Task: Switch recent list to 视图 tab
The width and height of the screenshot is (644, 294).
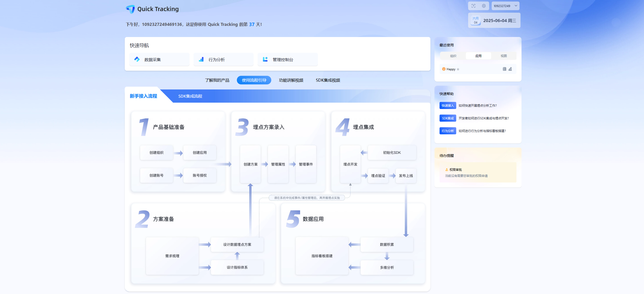Action: [x=504, y=56]
